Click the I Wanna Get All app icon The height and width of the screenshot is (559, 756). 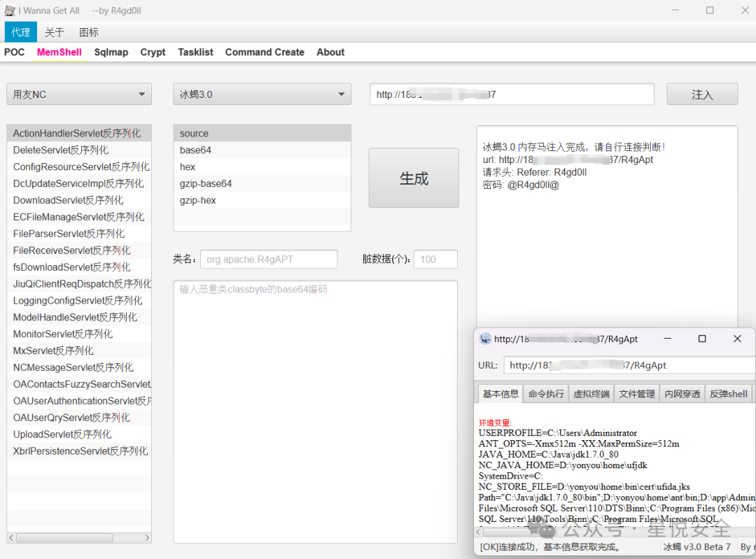tap(10, 10)
